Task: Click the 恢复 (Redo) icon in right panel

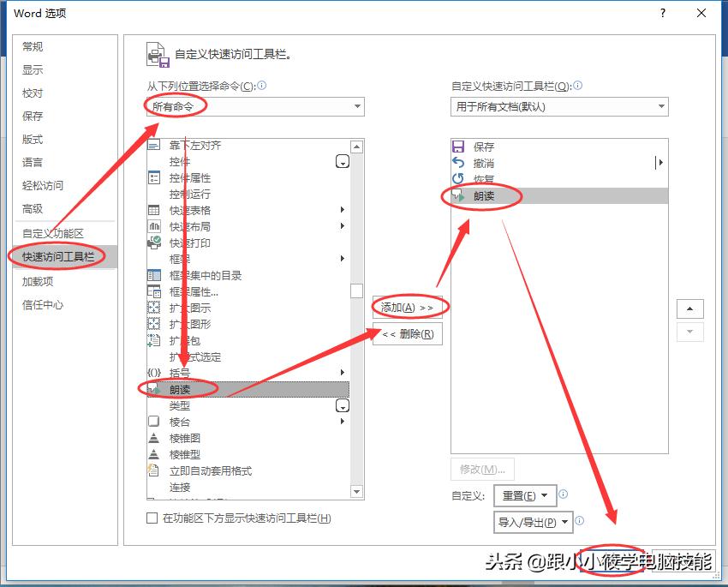Action: click(x=459, y=178)
